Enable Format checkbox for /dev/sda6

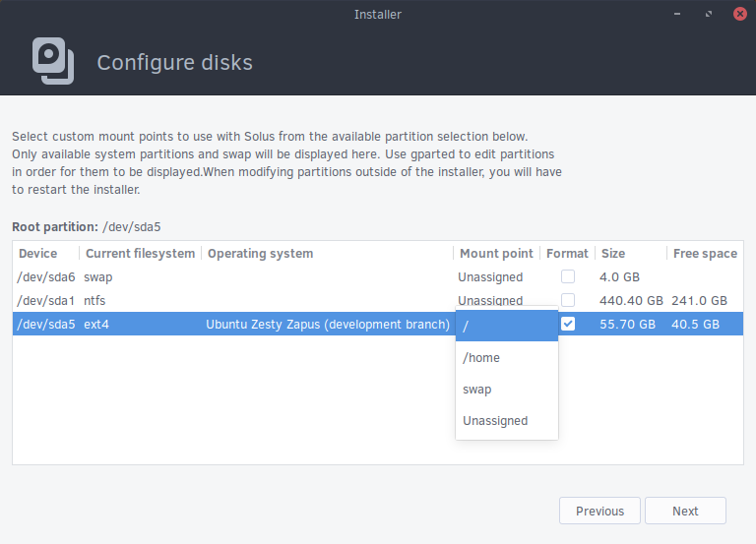click(568, 276)
